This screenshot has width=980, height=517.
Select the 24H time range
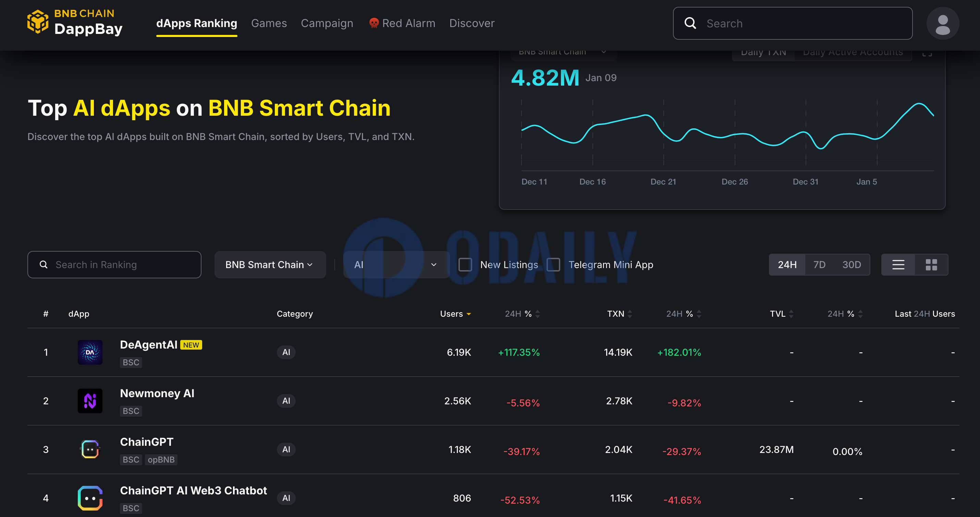click(787, 265)
